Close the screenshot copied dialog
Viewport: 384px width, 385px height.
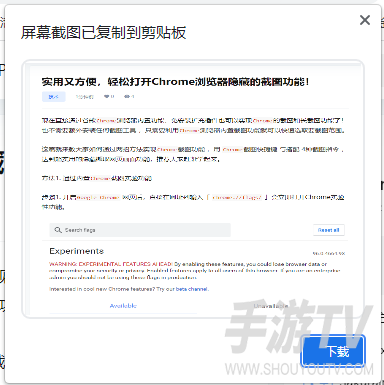tap(365, 20)
